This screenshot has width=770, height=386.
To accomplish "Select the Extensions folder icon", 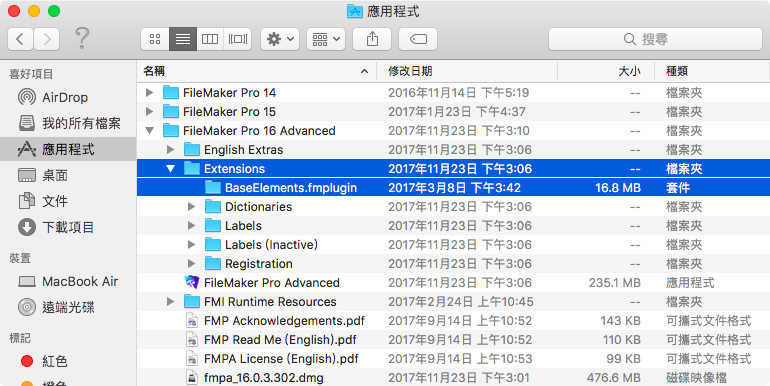I will click(192, 168).
